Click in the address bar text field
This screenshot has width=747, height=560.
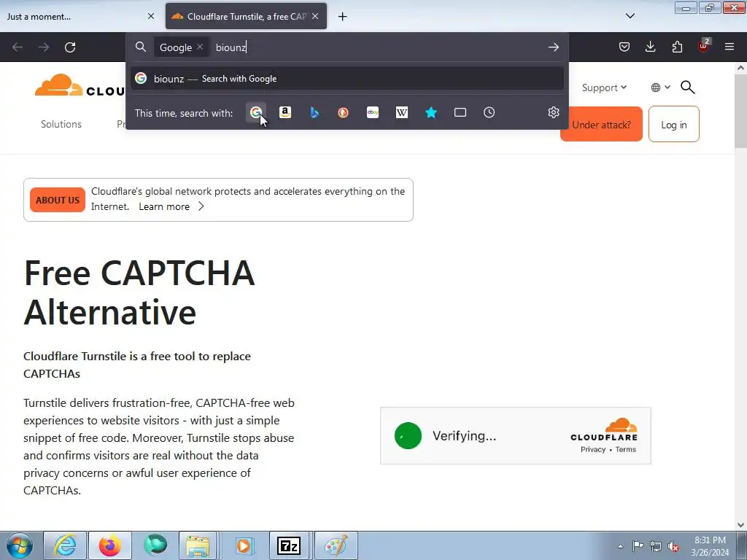point(376,47)
